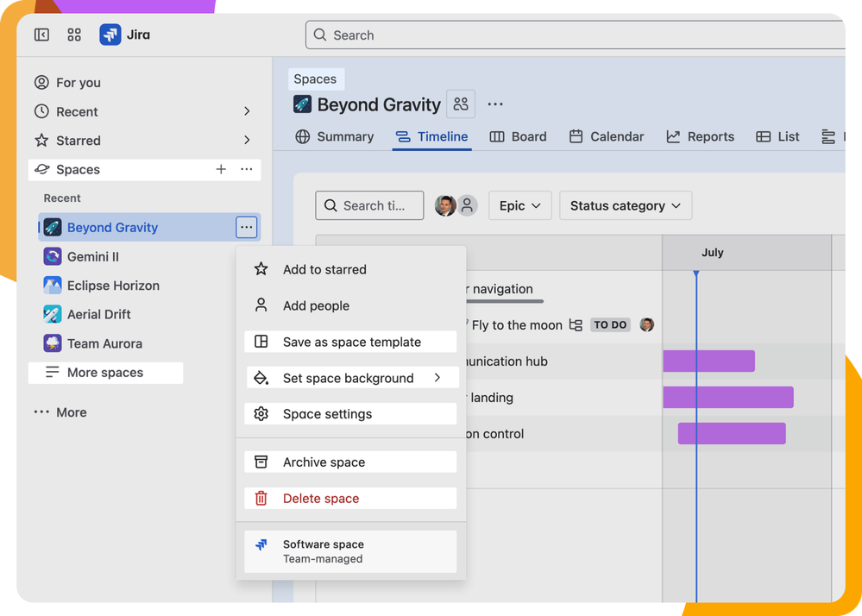Click the Beyond Gravity rocket icon in header
This screenshot has width=862, height=616.
pyautogui.click(x=302, y=104)
